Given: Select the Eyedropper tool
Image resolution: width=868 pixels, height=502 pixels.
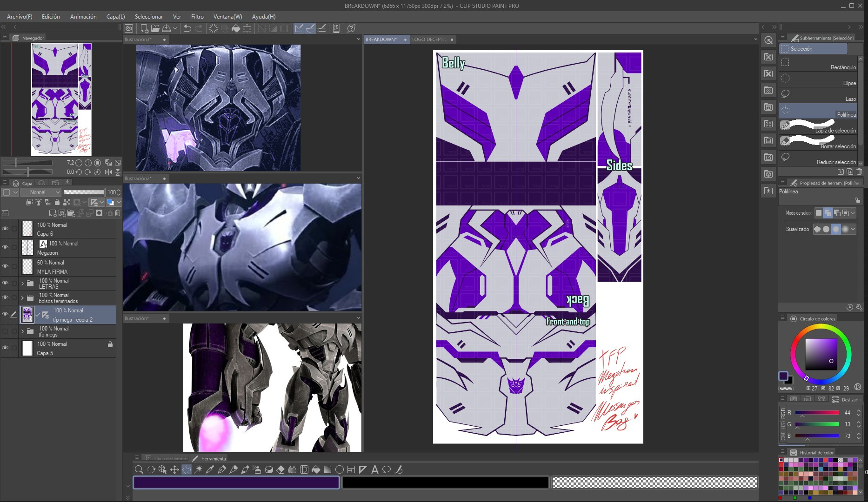Looking at the screenshot, I should (210, 469).
